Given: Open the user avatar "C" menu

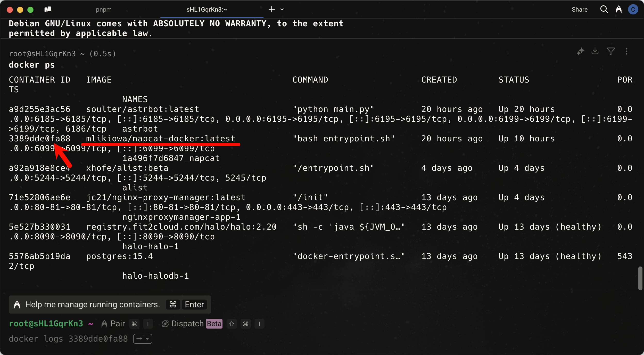Looking at the screenshot, I should pyautogui.click(x=633, y=10).
